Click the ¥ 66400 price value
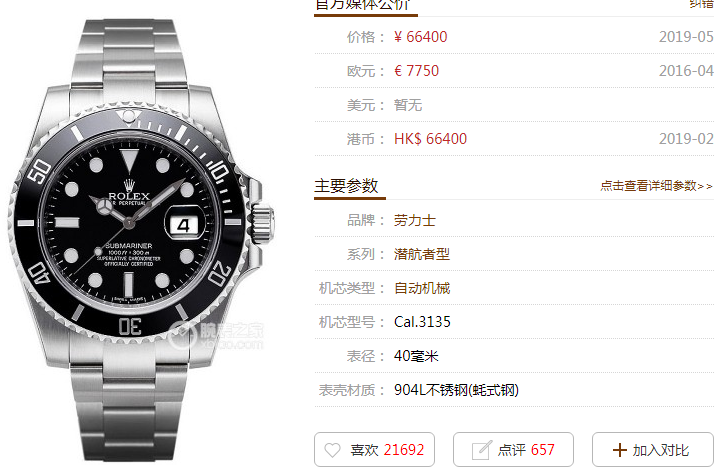Screen dimensions: 721x472 pyautogui.click(x=420, y=37)
